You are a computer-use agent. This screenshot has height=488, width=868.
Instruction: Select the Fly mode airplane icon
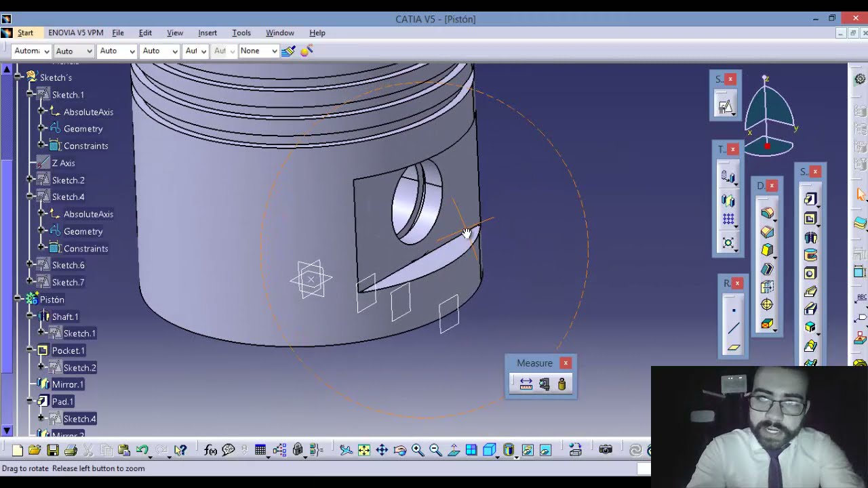[x=346, y=450]
